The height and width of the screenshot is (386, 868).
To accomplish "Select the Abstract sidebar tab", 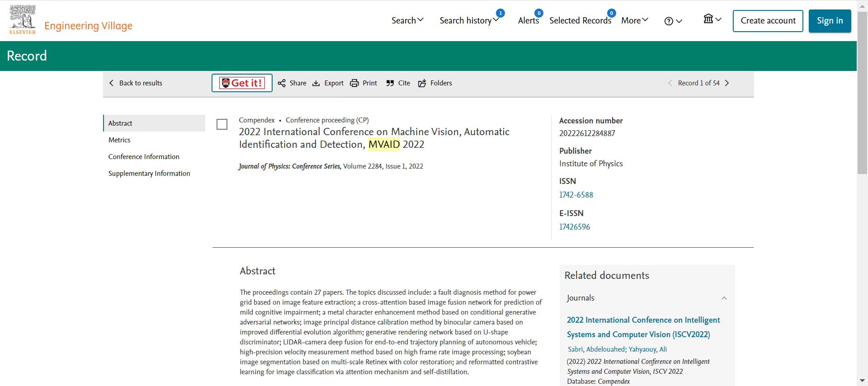I will pos(154,123).
